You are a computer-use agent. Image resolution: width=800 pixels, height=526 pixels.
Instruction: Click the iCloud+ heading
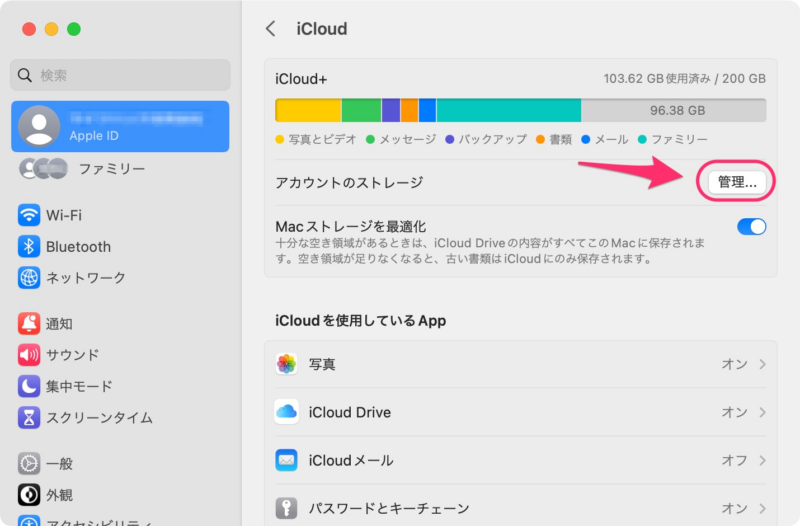(x=301, y=79)
